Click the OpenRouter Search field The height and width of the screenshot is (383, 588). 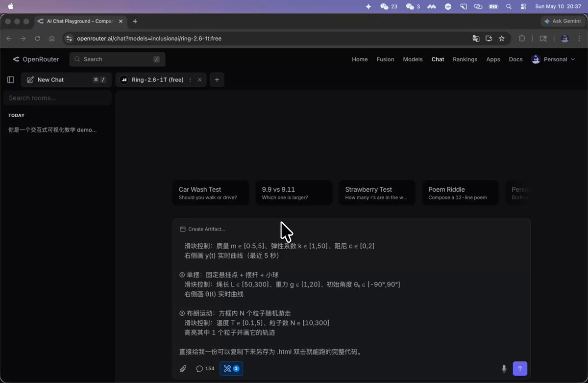(117, 59)
